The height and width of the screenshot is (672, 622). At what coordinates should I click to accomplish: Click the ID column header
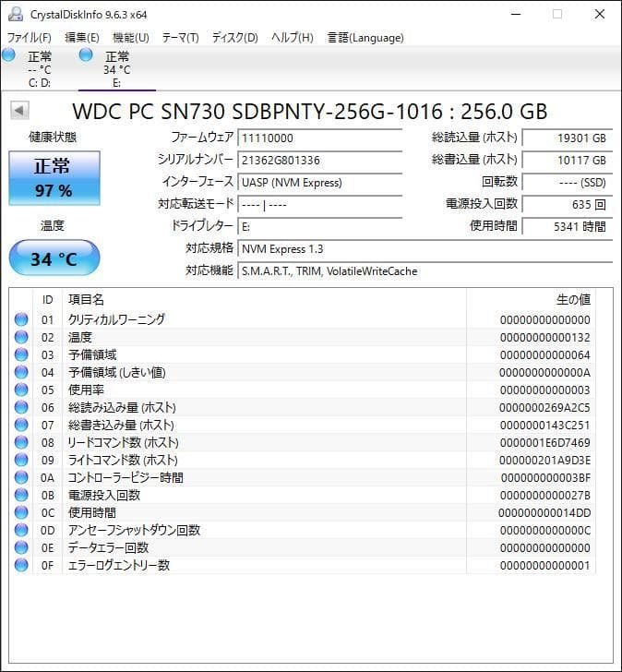coord(48,300)
